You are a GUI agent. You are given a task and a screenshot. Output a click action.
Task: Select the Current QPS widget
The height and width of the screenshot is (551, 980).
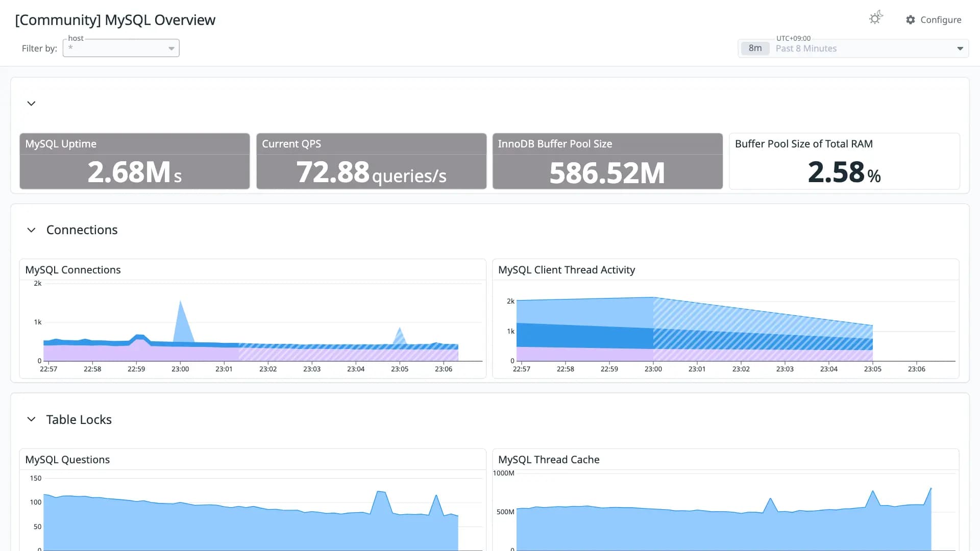click(371, 161)
